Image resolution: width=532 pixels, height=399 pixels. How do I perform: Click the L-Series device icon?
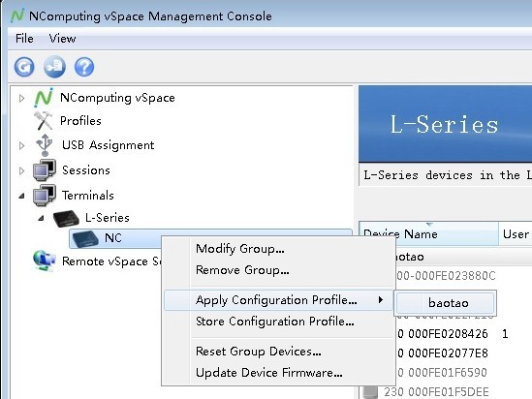66,218
